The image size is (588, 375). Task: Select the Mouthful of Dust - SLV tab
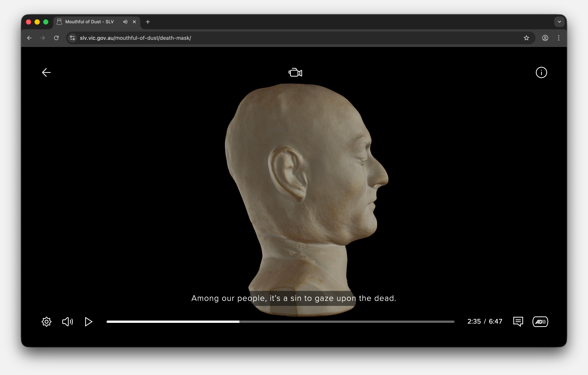(x=88, y=22)
